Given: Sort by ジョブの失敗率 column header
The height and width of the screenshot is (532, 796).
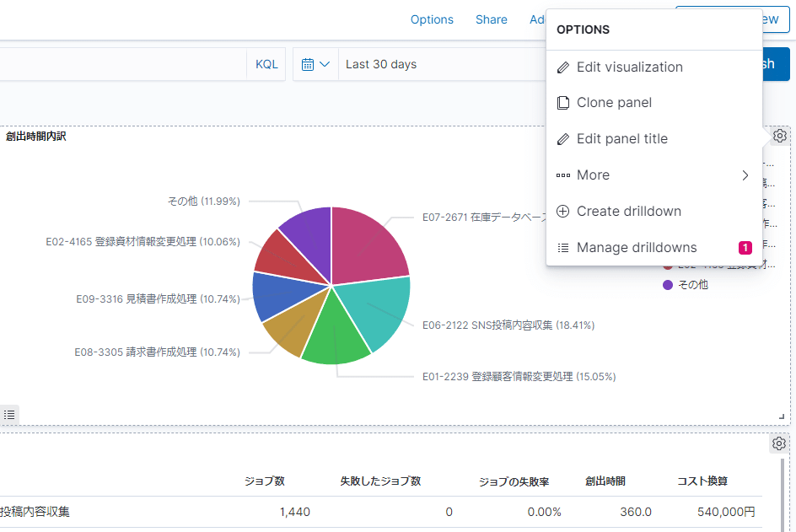Looking at the screenshot, I should point(514,481).
